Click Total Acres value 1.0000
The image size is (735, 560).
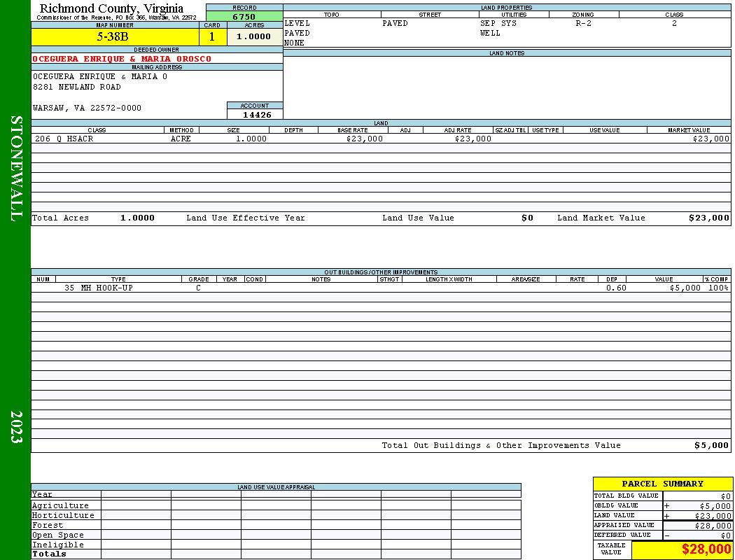(137, 218)
